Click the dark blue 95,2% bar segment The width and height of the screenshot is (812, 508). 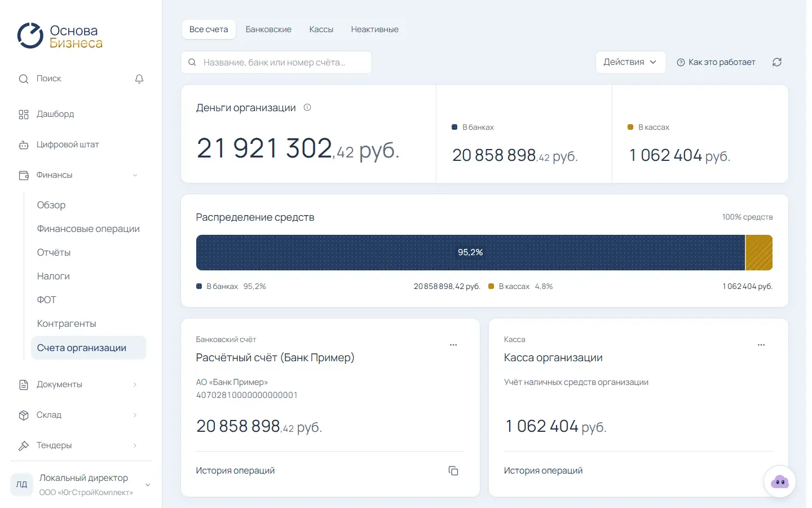tap(470, 252)
